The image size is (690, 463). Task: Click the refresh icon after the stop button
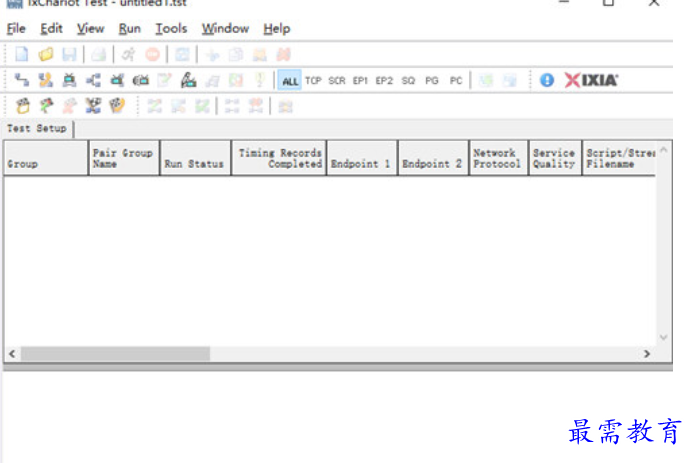(x=182, y=55)
